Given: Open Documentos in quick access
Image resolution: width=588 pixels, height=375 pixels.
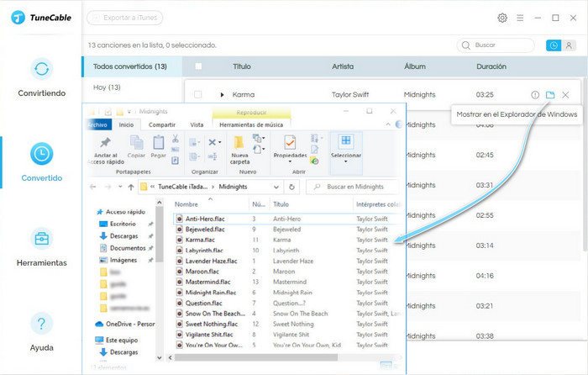Looking at the screenshot, I should click(x=128, y=248).
